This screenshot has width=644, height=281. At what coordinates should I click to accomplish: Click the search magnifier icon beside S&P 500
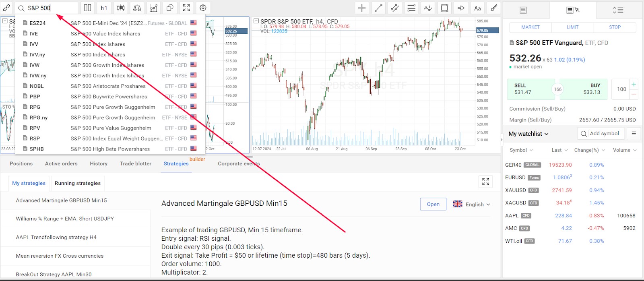[21, 8]
